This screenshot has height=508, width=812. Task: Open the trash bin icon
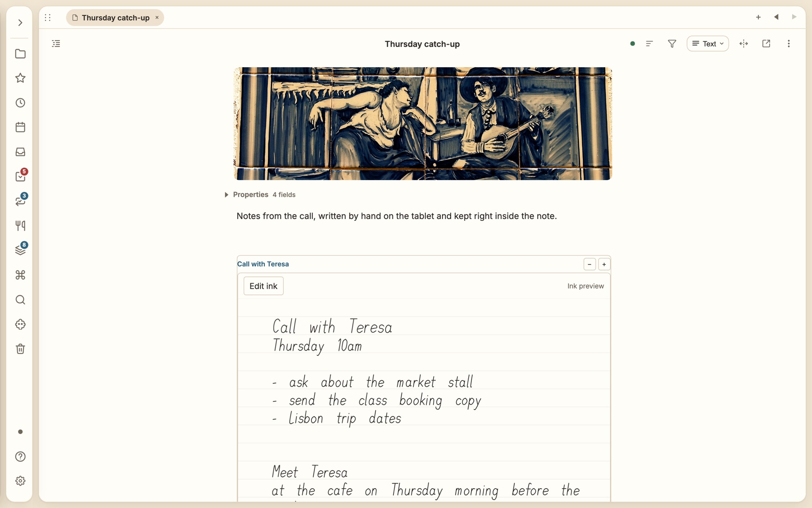[20, 349]
